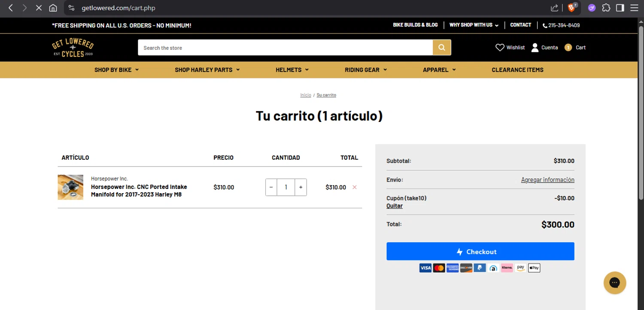
Task: Increase quantity with plus button
Action: click(x=301, y=187)
